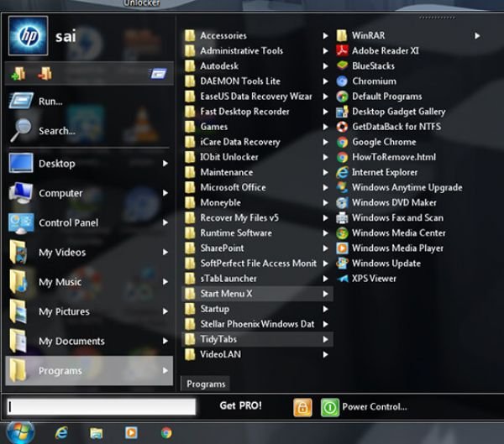Open the Administrative Tools folder
This screenshot has height=444, width=504.
click(258, 50)
